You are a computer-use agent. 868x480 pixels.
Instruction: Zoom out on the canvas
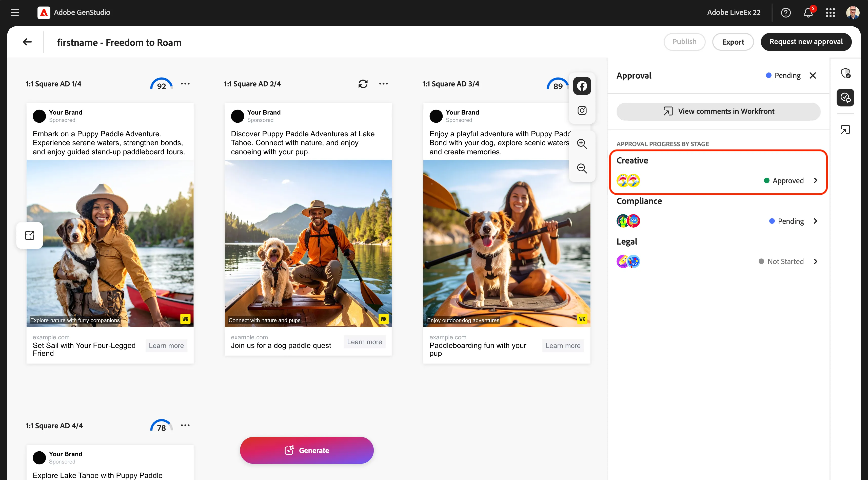point(582,168)
